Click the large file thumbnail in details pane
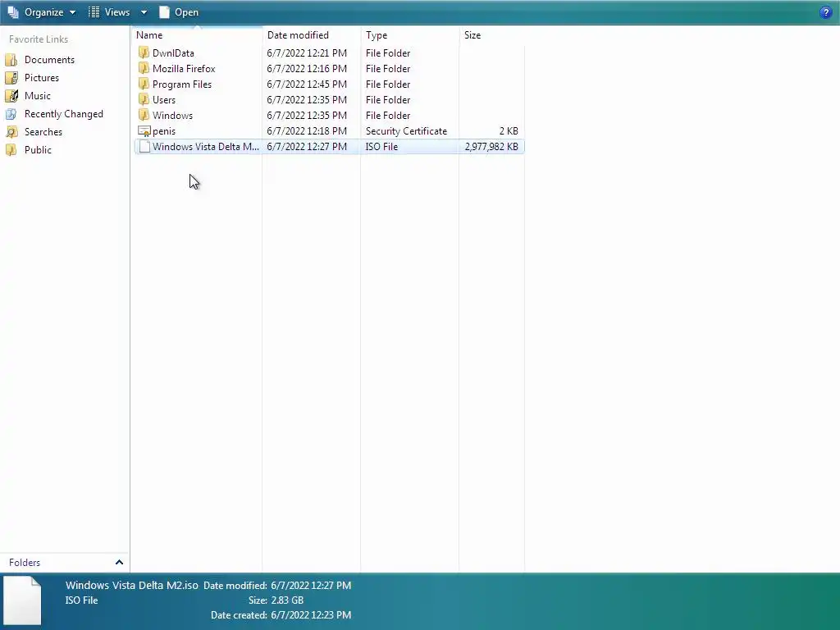Image resolution: width=840 pixels, height=630 pixels. 22,600
